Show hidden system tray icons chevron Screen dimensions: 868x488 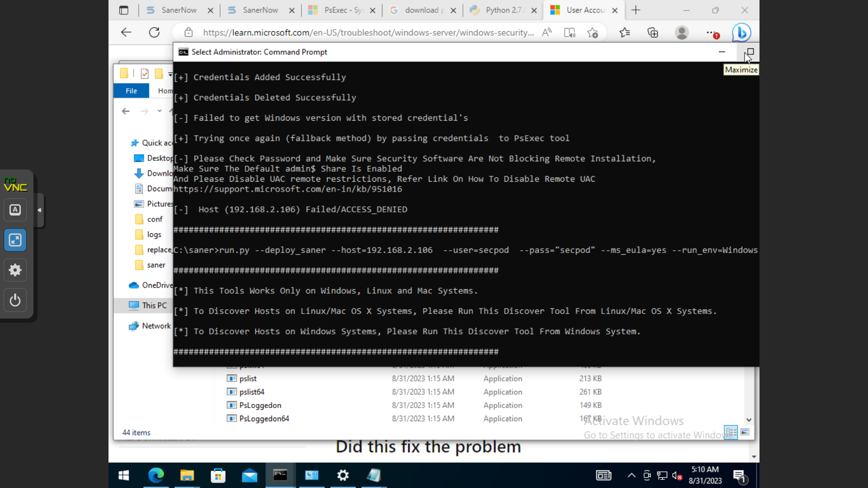click(632, 475)
